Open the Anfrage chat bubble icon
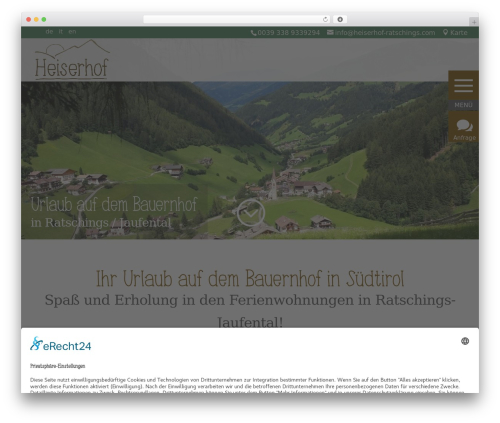This screenshot has height=423, width=500. (x=464, y=126)
